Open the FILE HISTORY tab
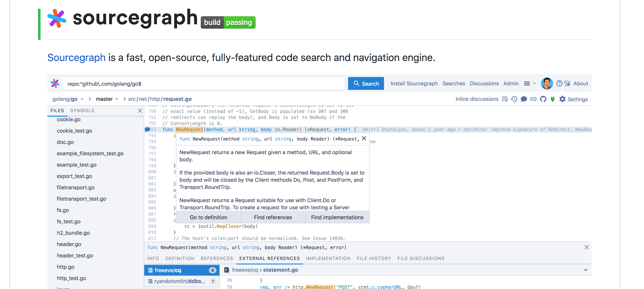Screen dimensions: 644x289 coord(374,258)
